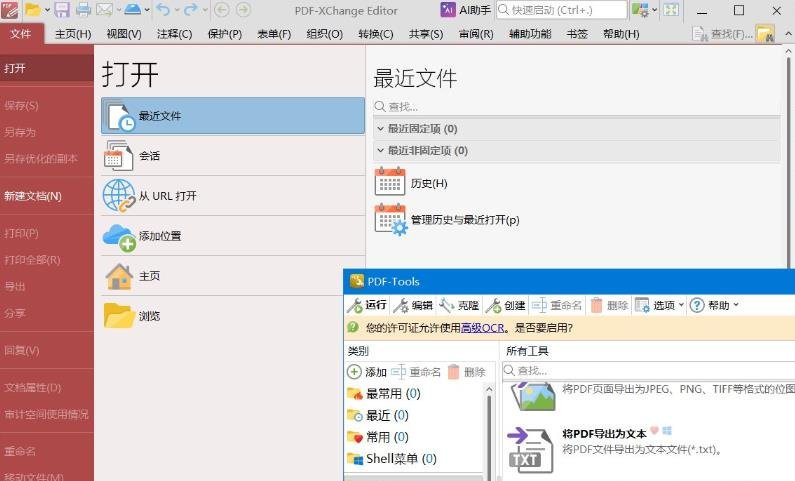The image size is (795, 481).
Task: Switch to the 视图(V) ribbon tab
Action: coord(124,34)
